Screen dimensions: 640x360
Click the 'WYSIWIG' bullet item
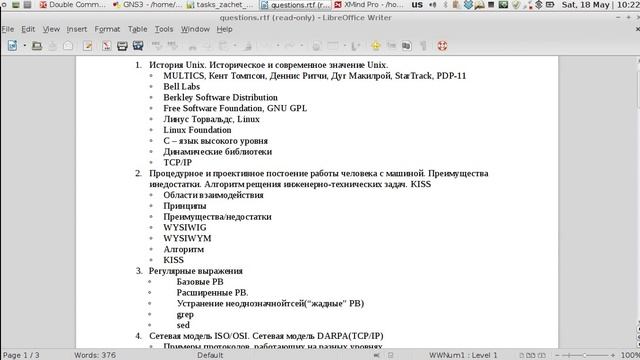pos(185,227)
